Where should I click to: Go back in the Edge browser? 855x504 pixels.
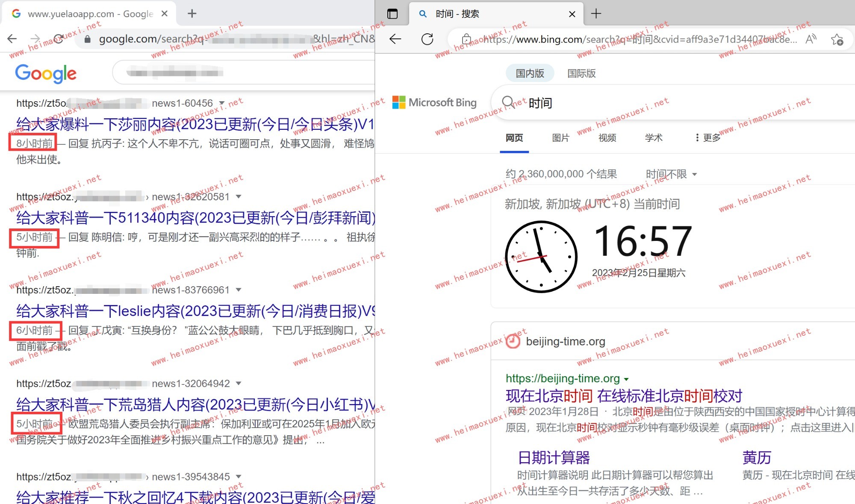coord(395,39)
